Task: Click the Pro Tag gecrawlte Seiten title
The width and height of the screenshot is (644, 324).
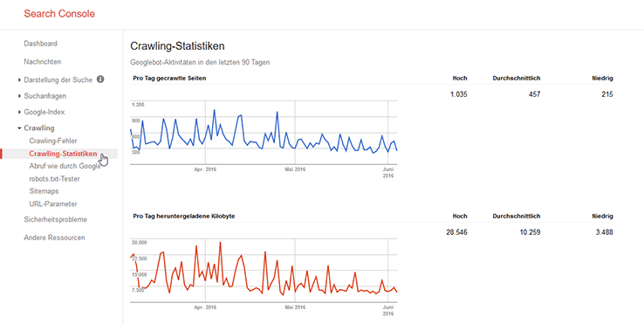Action: (x=169, y=78)
